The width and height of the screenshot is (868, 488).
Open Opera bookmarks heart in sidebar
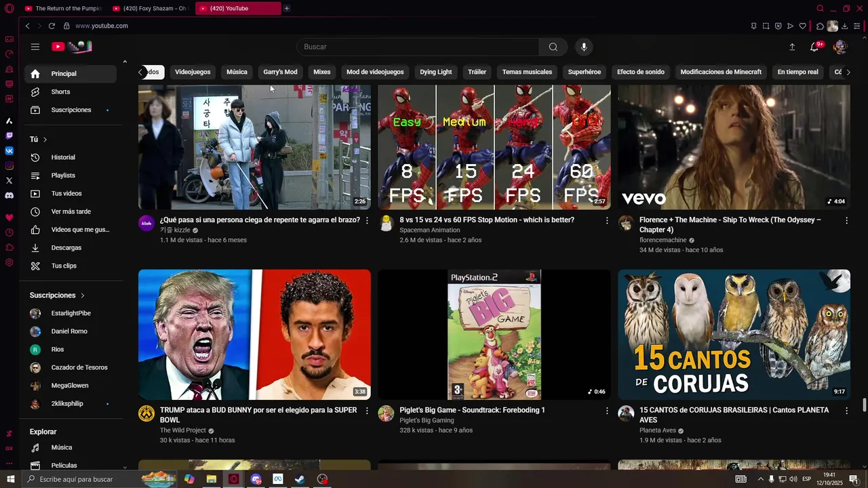[x=9, y=218]
